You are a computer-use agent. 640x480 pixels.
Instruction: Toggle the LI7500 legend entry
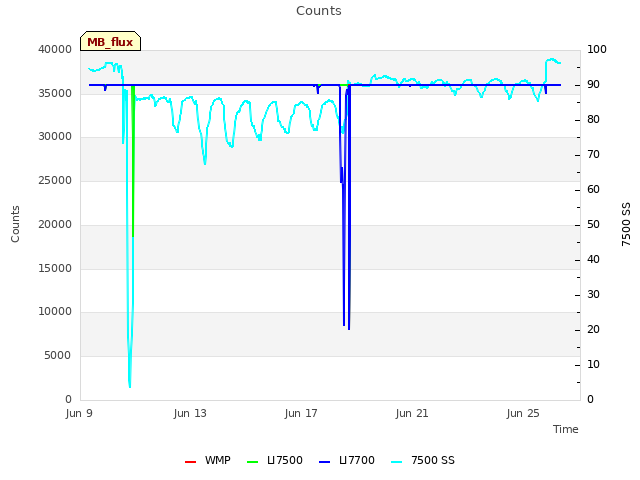tap(275, 460)
